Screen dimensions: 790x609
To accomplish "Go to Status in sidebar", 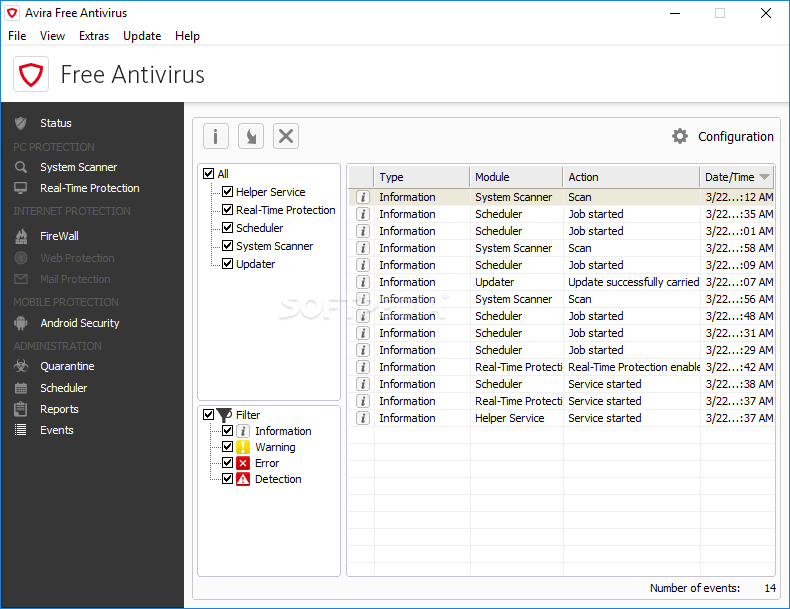I will pyautogui.click(x=56, y=123).
